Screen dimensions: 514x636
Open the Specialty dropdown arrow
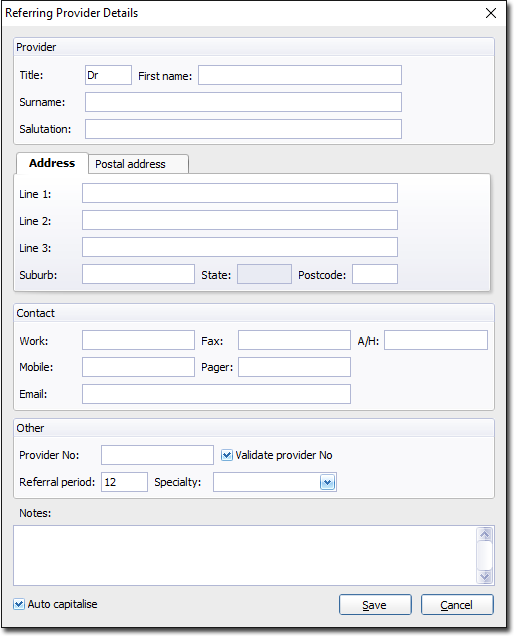point(327,482)
